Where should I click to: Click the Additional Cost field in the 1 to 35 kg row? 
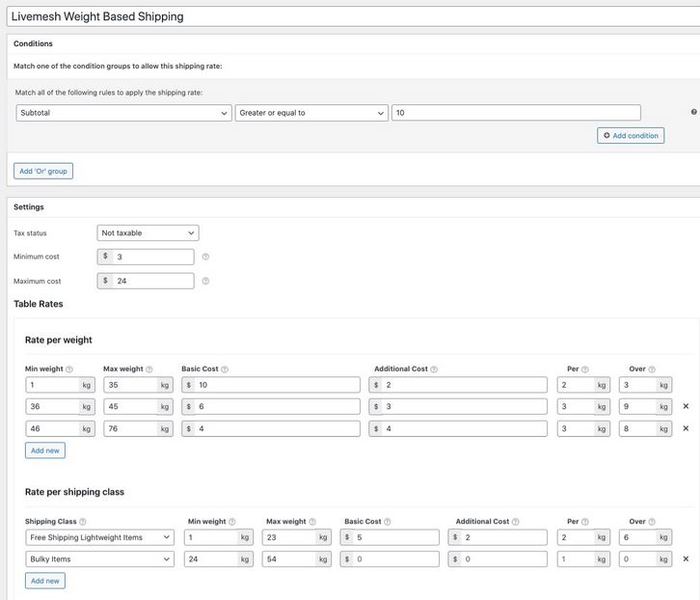[x=458, y=385]
